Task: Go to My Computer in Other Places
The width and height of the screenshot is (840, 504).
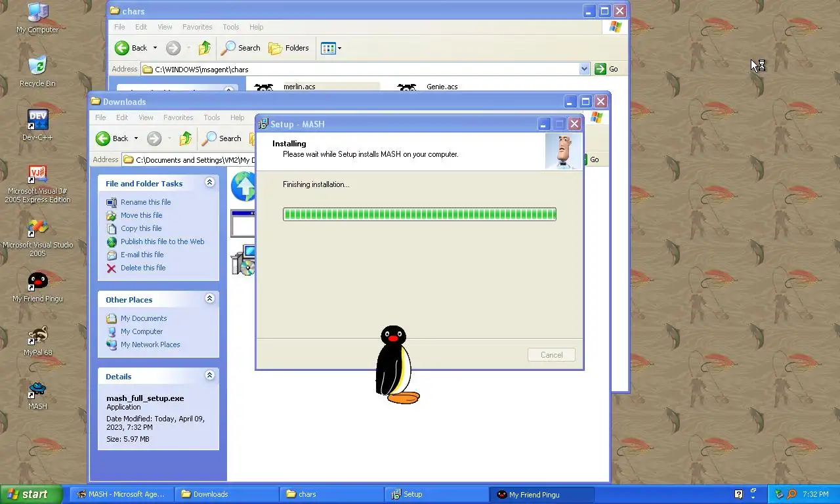Action: [142, 331]
